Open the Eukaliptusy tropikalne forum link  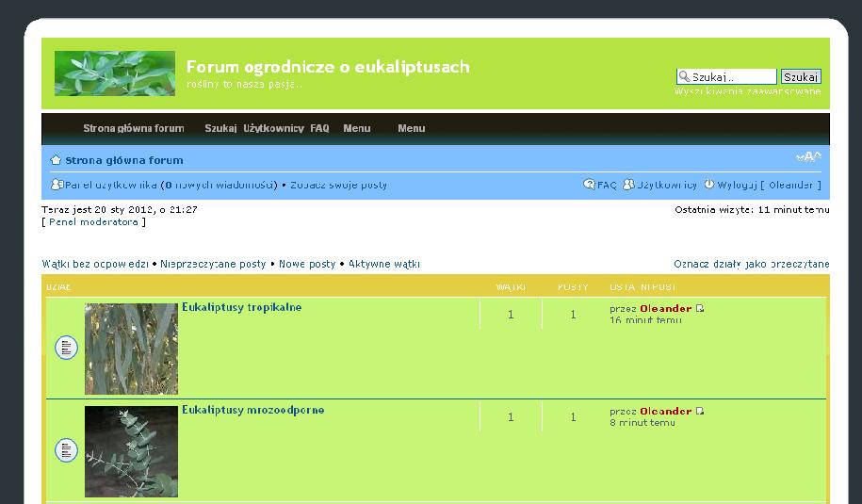[x=241, y=307]
